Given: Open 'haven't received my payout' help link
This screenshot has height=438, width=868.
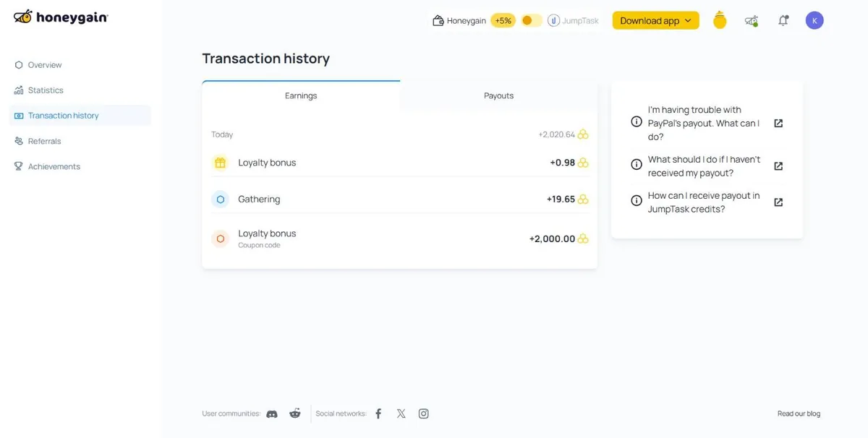Looking at the screenshot, I should (704, 166).
